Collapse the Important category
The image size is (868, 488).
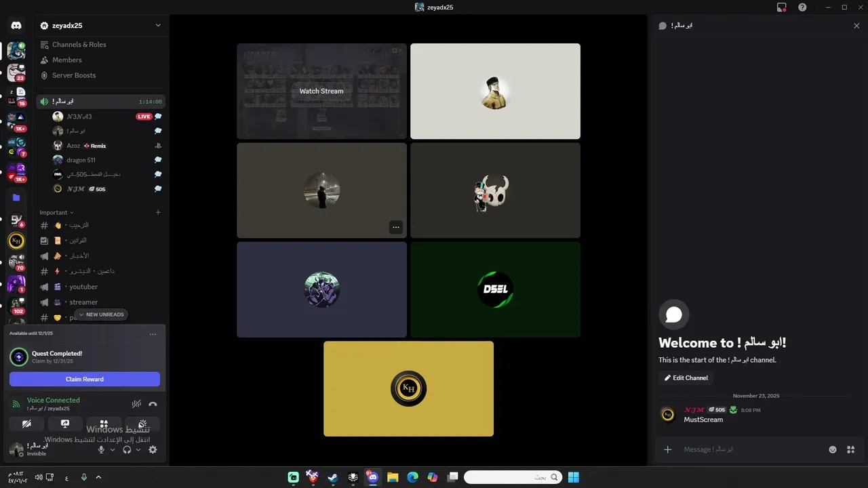(x=56, y=213)
